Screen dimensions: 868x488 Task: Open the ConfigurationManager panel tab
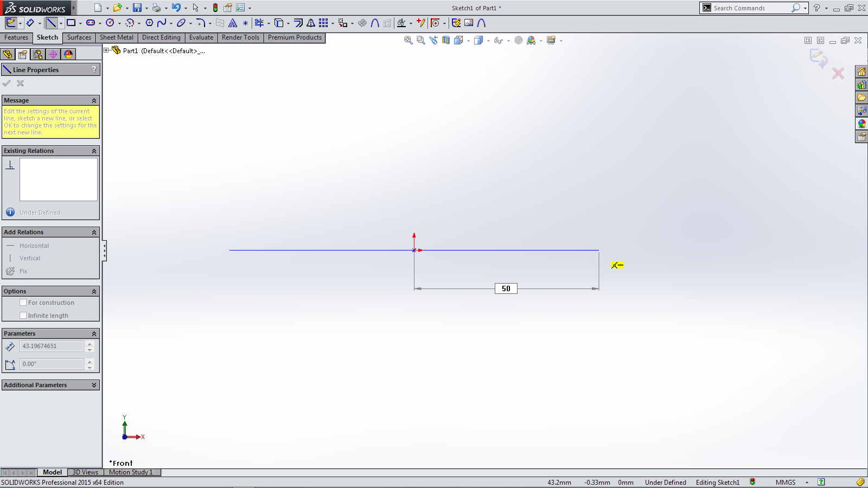[x=37, y=54]
